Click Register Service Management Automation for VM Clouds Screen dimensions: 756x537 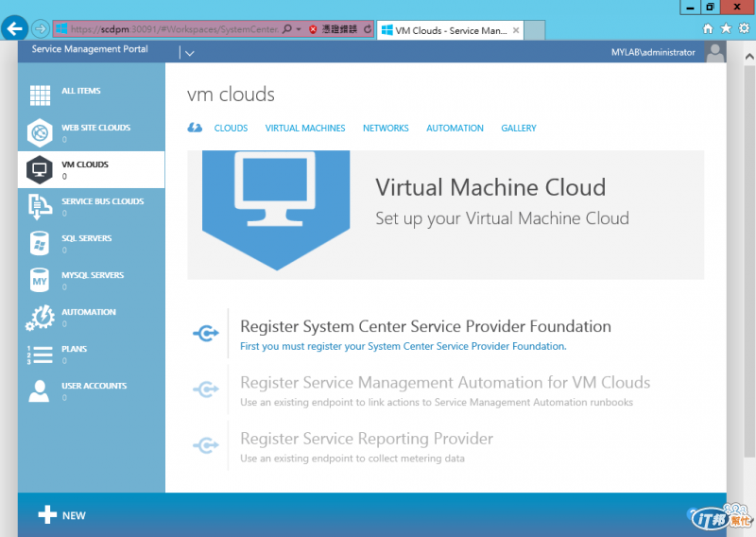tap(445, 383)
